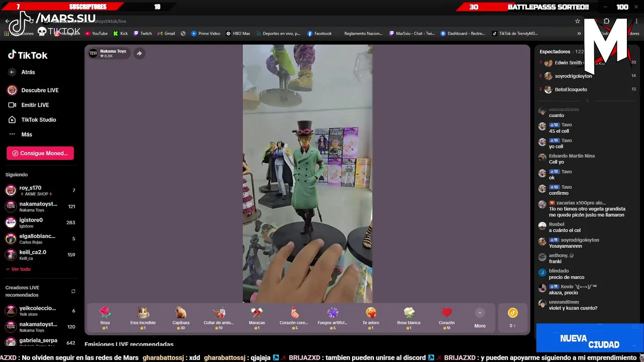
Task: Open Emitir LIVE in sidebar
Action: (x=28, y=105)
